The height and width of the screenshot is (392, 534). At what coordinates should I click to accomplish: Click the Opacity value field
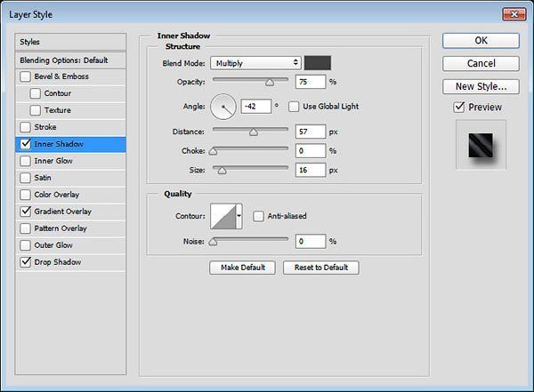[311, 82]
